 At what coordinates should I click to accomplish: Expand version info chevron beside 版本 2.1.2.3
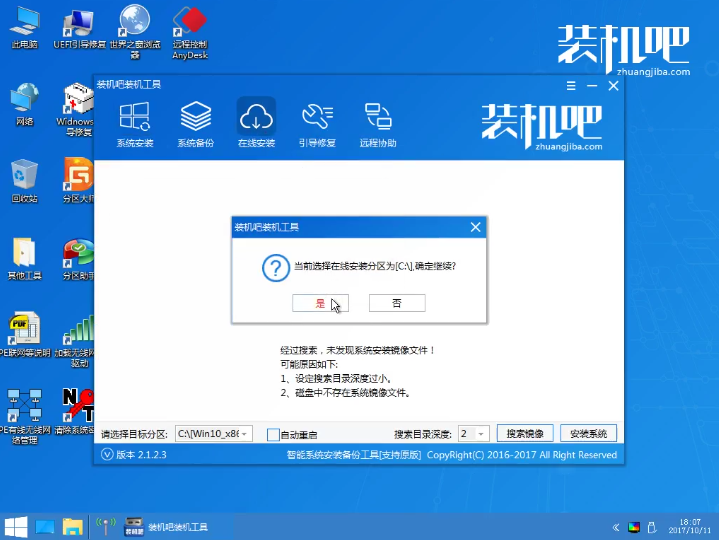point(108,454)
